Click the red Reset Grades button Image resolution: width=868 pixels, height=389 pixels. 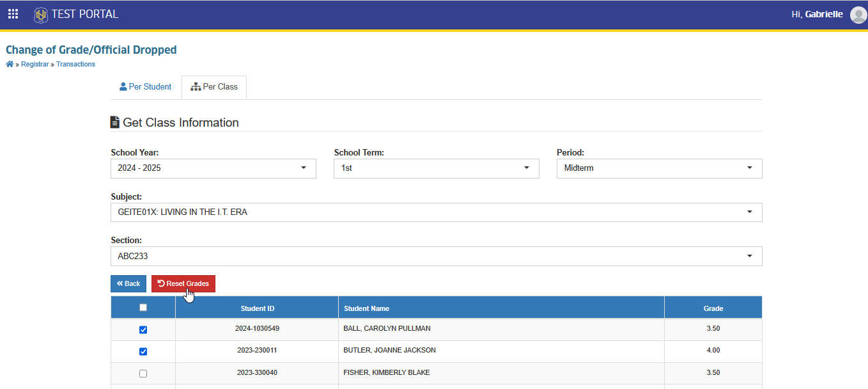(183, 283)
